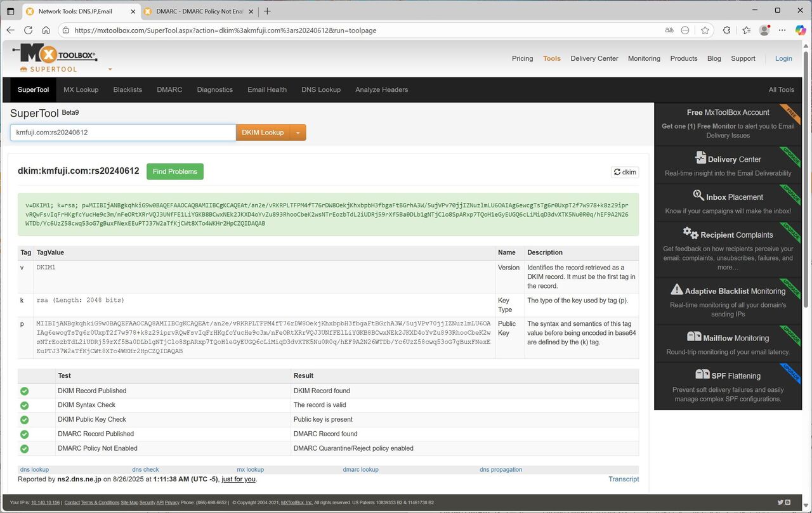Open the Copilot icon in the browser toolbar
812x513 pixels.
tap(800, 30)
